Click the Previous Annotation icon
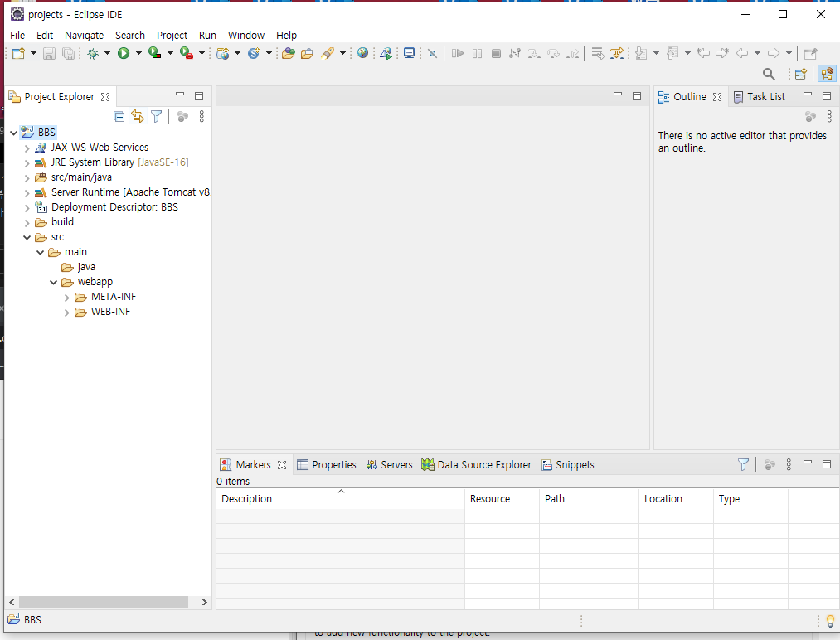840x640 pixels. pos(672,53)
